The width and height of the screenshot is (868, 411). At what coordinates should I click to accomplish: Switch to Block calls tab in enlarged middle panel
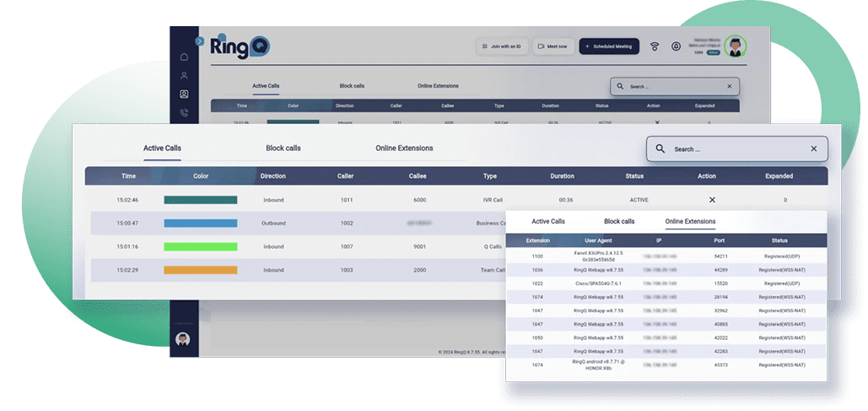pos(282,149)
